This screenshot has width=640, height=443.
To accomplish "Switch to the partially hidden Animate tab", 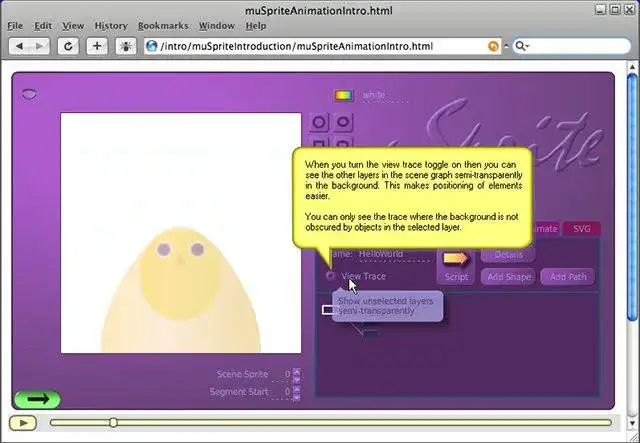I will pyautogui.click(x=545, y=229).
